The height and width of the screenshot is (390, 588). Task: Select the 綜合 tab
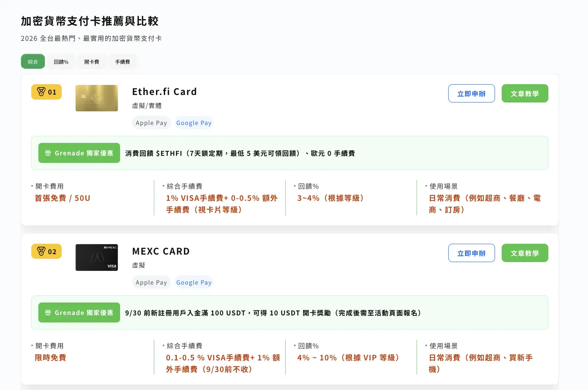pyautogui.click(x=33, y=62)
